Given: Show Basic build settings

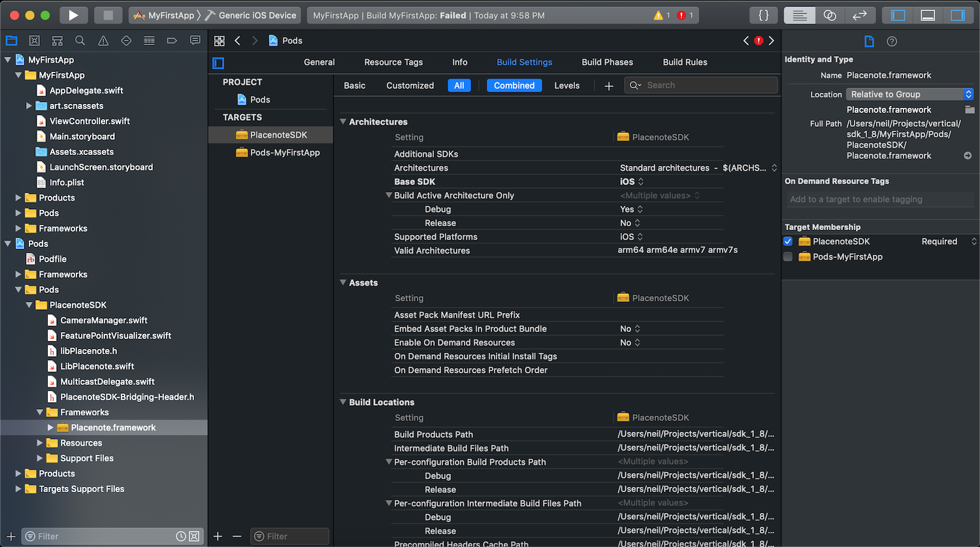Looking at the screenshot, I should pyautogui.click(x=355, y=86).
